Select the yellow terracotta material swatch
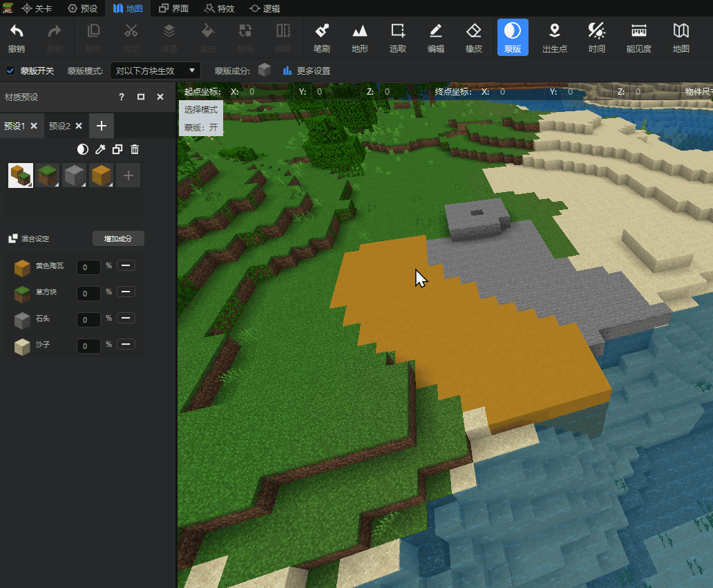Screen dimensions: 713x588 [101, 176]
